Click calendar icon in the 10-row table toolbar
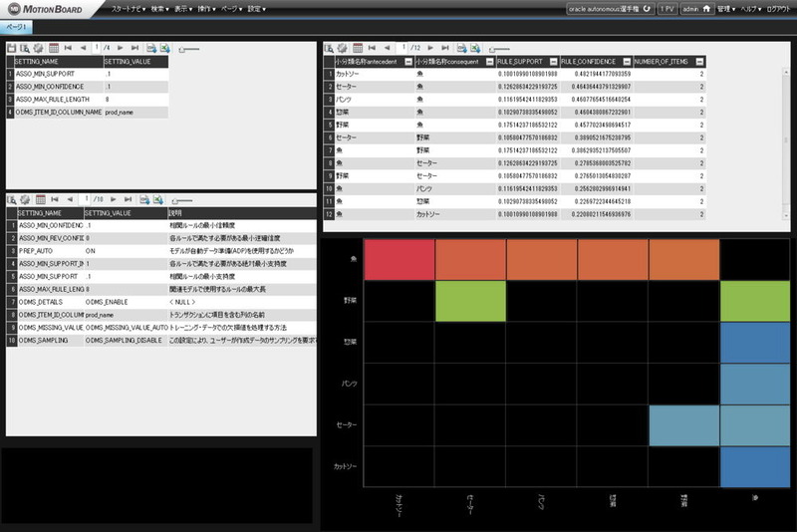This screenshot has width=797, height=532. point(41,199)
